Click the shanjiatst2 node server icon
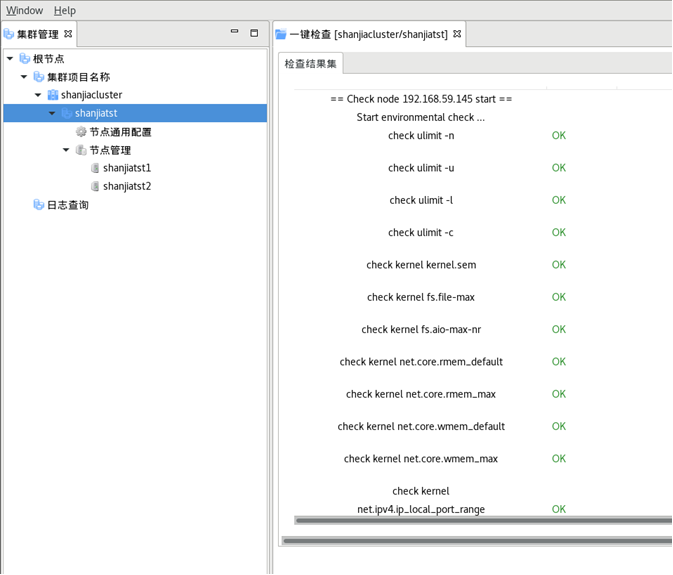This screenshot has height=575, width=673. click(95, 186)
